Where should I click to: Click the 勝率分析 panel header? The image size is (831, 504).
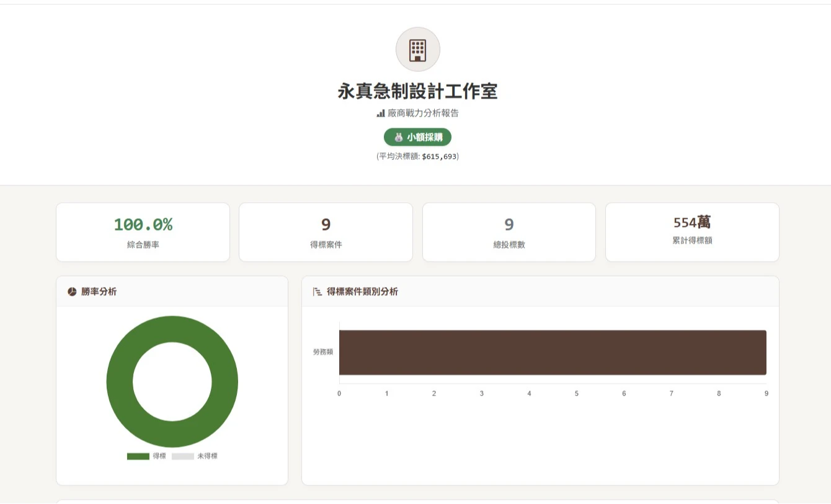point(172,291)
